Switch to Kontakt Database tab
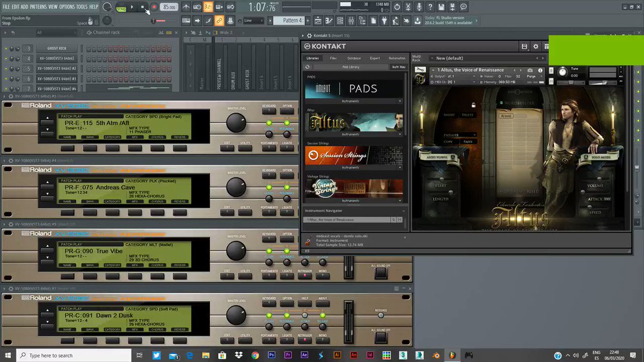Screen dimensions: 644x362 pyautogui.click(x=354, y=58)
